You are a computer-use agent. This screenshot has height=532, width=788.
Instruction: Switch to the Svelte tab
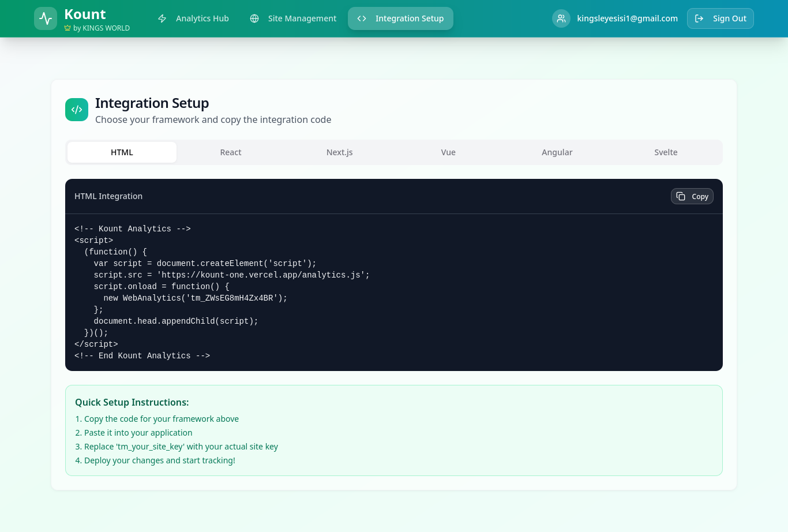point(666,152)
